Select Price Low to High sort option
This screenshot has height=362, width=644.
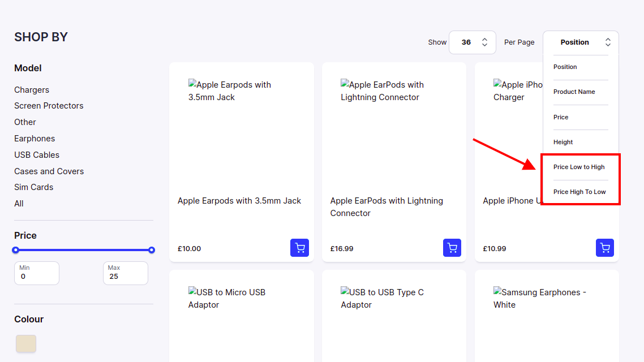click(579, 167)
